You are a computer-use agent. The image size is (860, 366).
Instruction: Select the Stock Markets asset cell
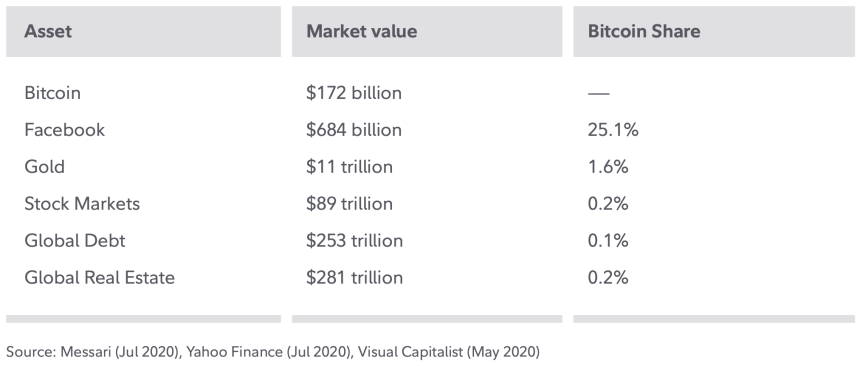tap(82, 204)
